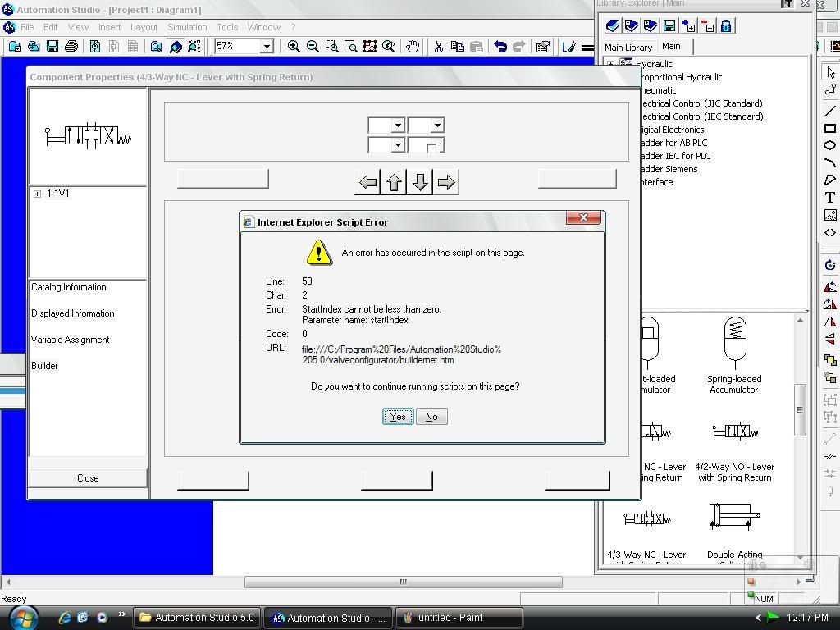Click the Add tab icon with blue plus

tap(688, 25)
